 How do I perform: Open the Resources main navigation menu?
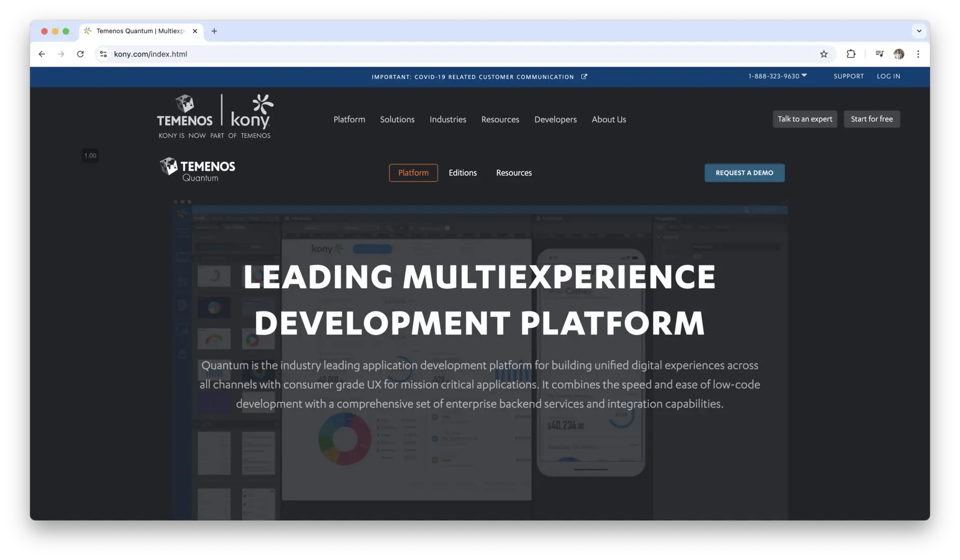500,119
